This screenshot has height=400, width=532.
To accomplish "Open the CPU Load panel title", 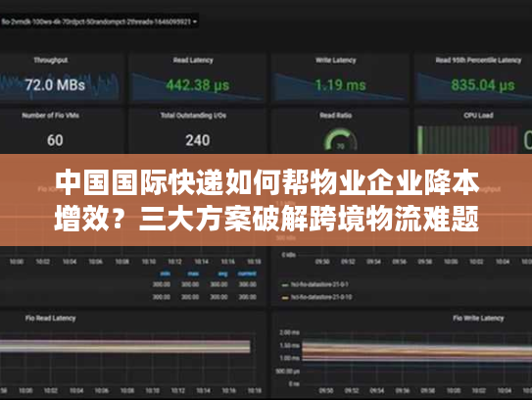I will pos(478,116).
